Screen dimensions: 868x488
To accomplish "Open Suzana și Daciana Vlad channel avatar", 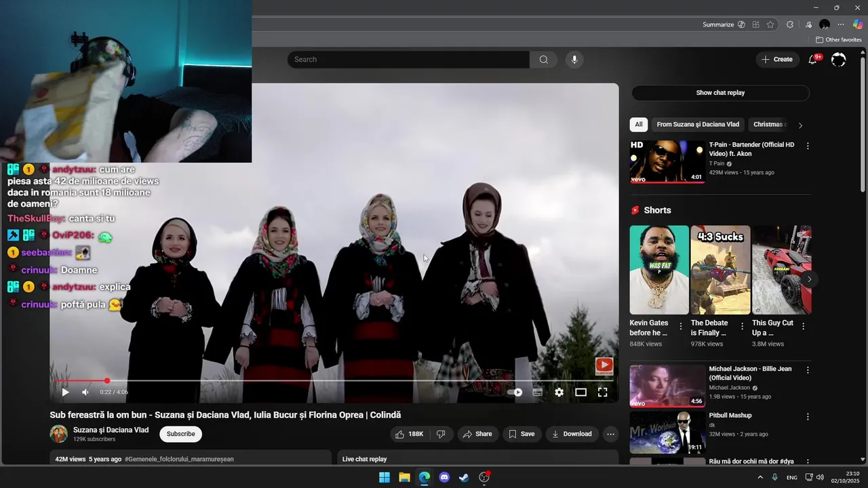I will point(59,434).
